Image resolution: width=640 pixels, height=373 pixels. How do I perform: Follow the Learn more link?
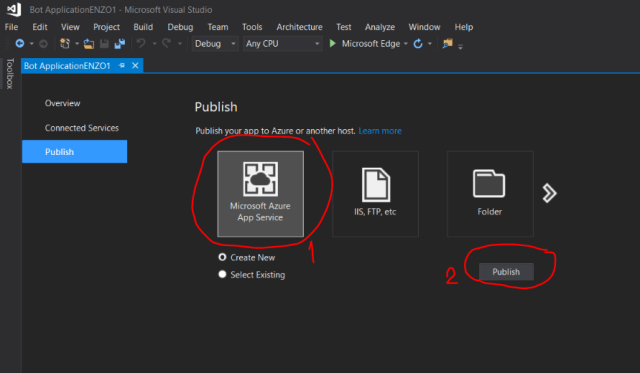tap(380, 131)
